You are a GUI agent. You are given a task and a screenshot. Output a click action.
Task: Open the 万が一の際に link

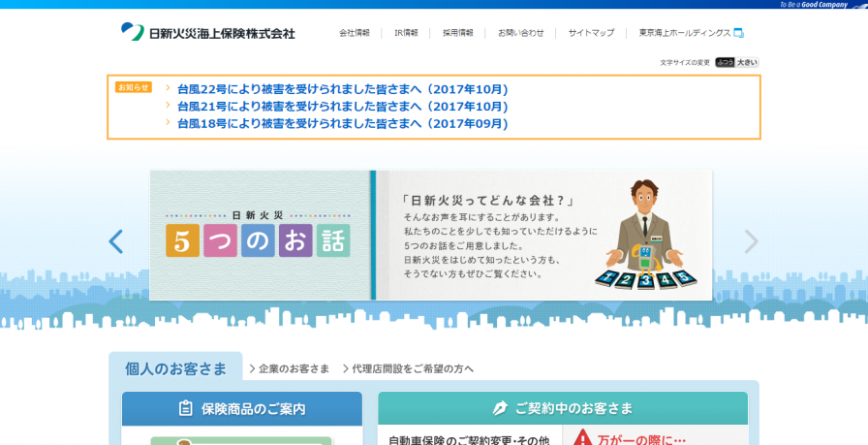642,440
